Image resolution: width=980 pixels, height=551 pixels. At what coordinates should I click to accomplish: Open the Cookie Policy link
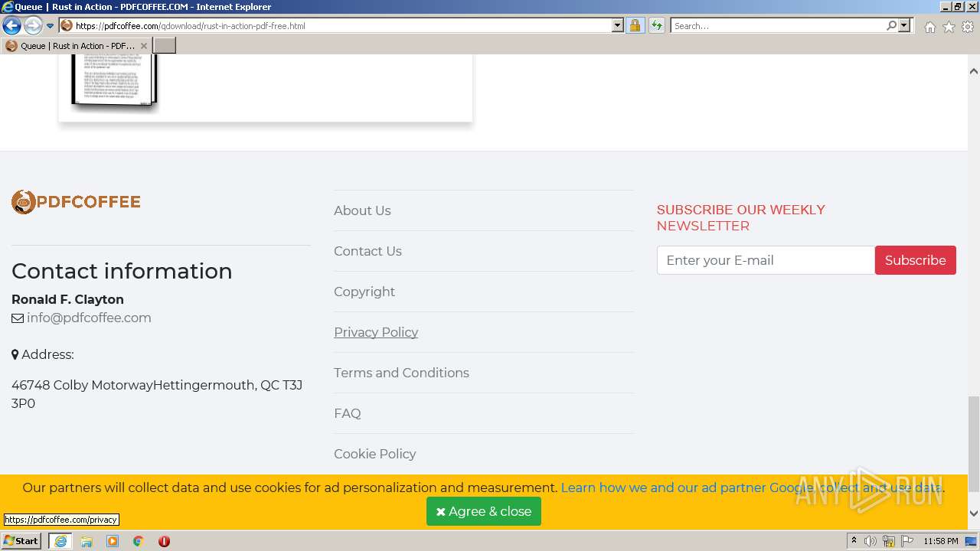tap(374, 454)
